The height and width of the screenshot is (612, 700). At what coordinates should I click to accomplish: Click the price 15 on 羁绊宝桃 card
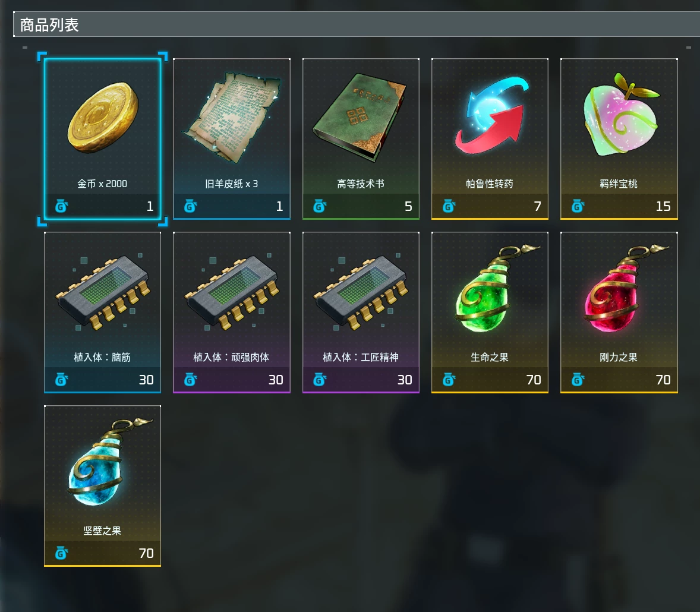tap(663, 206)
